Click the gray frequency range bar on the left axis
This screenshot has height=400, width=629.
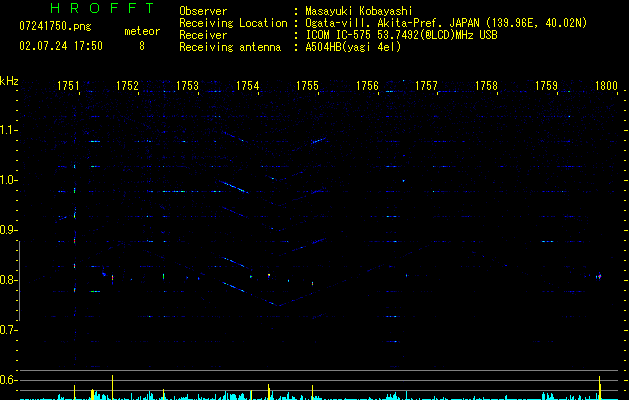(x=20, y=281)
